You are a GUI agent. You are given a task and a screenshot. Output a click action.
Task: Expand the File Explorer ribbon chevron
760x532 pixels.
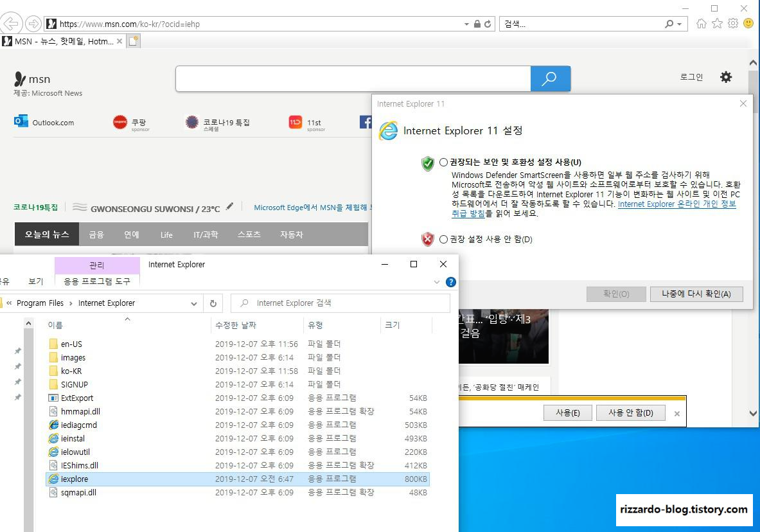pyautogui.click(x=437, y=282)
